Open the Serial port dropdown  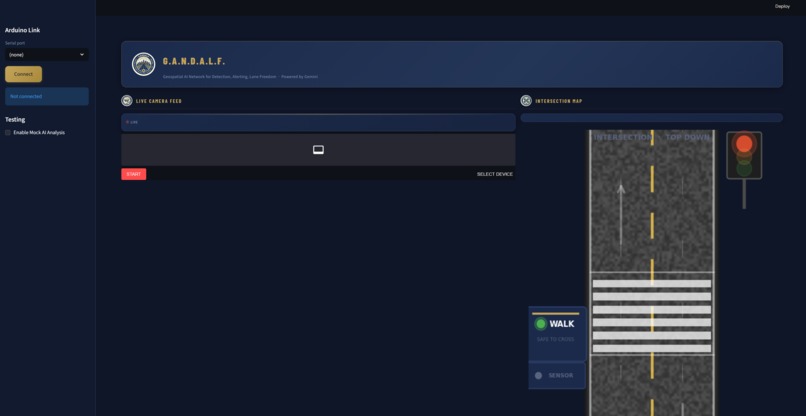point(47,55)
